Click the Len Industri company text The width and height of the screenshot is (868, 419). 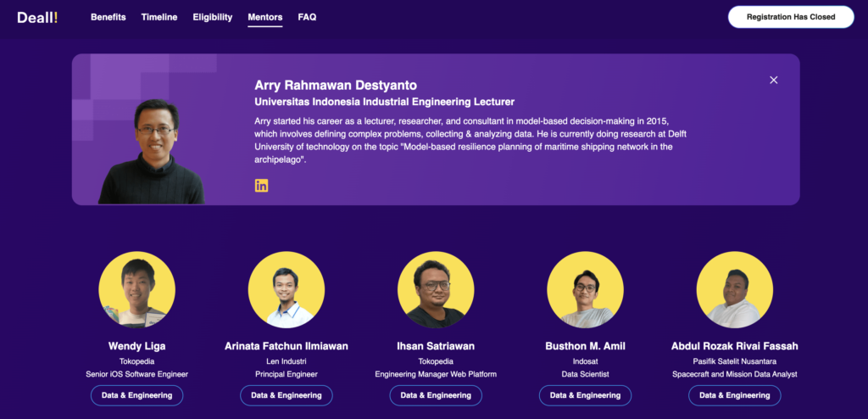(x=287, y=361)
